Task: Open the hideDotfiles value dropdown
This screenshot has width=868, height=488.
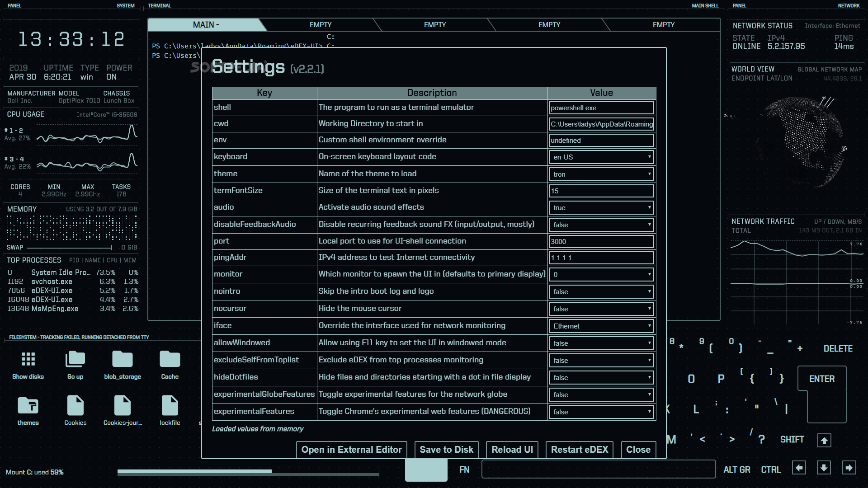Action: click(602, 378)
